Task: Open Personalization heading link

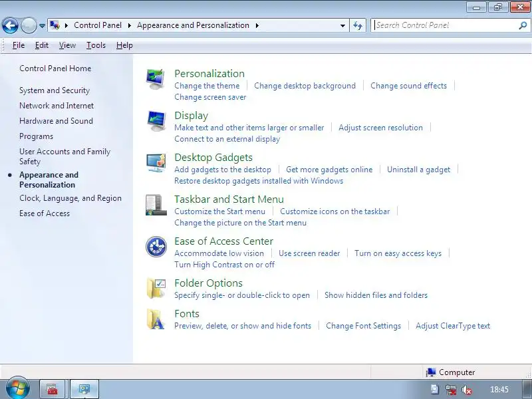Action: coord(209,74)
